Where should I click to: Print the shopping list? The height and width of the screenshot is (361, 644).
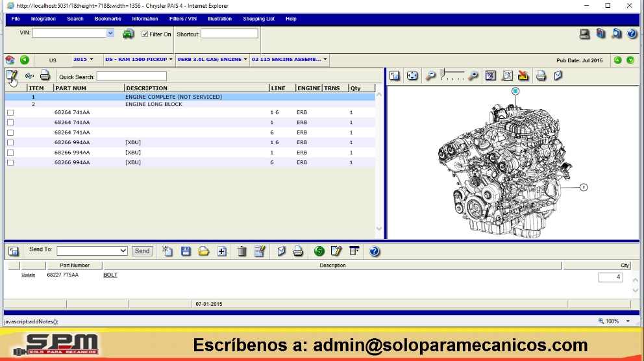pyautogui.click(x=298, y=251)
